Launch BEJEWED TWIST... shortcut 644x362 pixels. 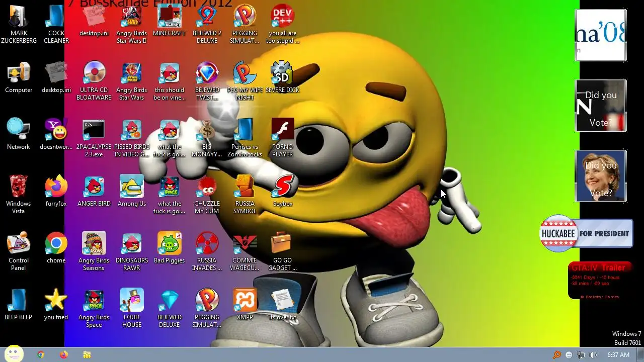(207, 81)
